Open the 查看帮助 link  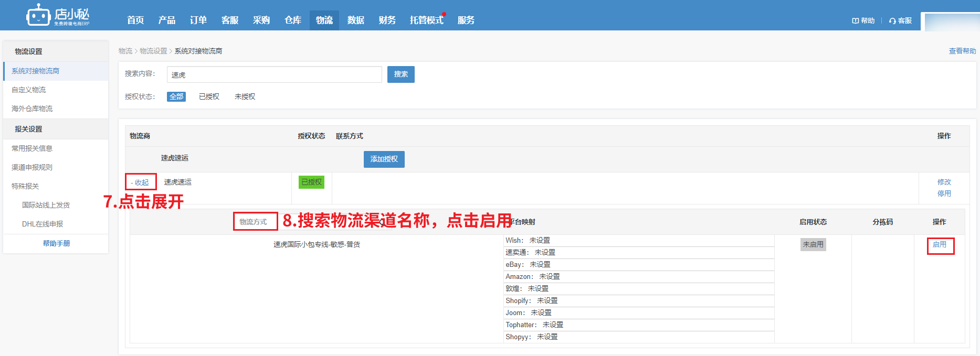tap(962, 51)
